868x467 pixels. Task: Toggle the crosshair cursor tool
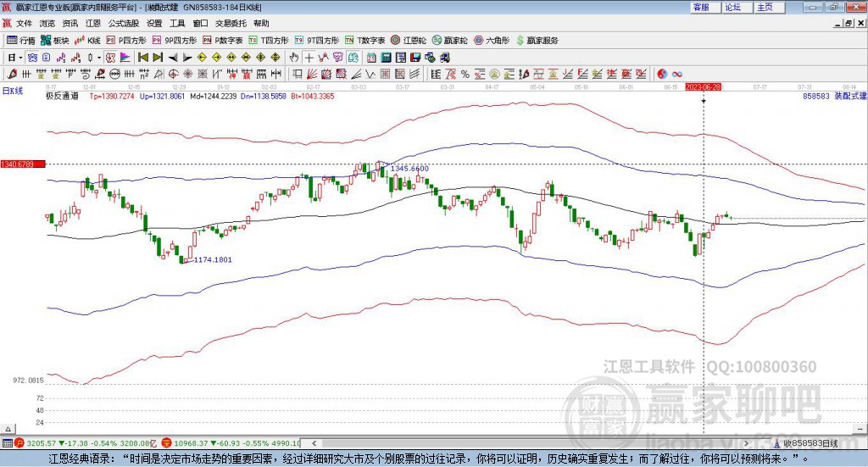click(x=309, y=58)
